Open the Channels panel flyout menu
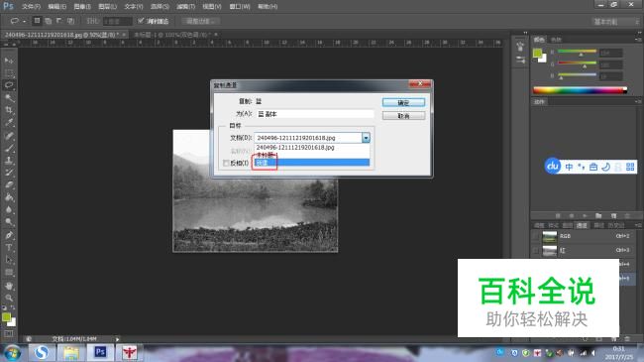The height and width of the screenshot is (362, 644). (x=638, y=225)
